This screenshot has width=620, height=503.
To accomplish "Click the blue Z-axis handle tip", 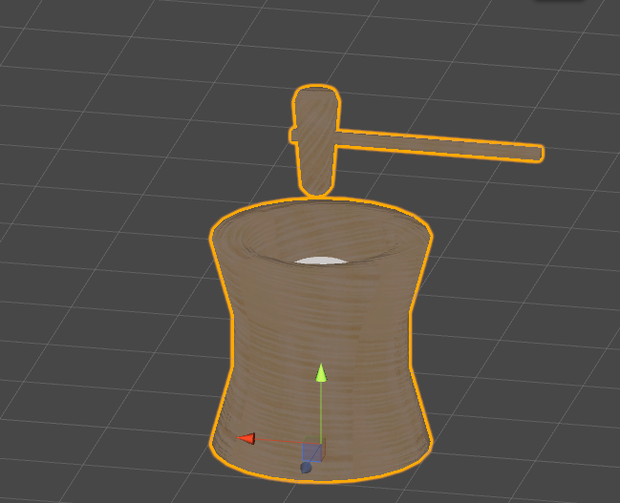I will pos(306,468).
